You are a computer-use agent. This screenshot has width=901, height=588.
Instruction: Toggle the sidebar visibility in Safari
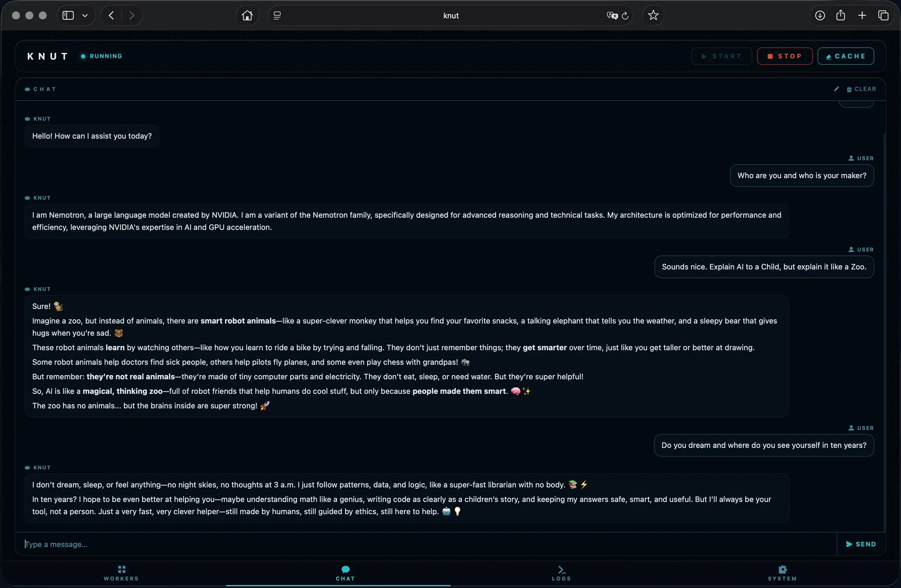67,15
